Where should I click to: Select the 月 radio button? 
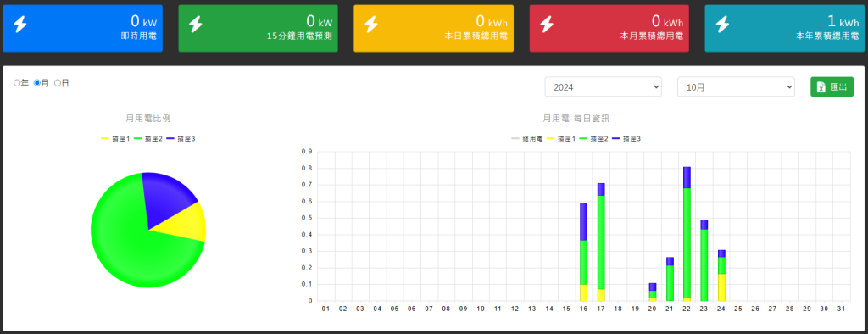pos(37,83)
